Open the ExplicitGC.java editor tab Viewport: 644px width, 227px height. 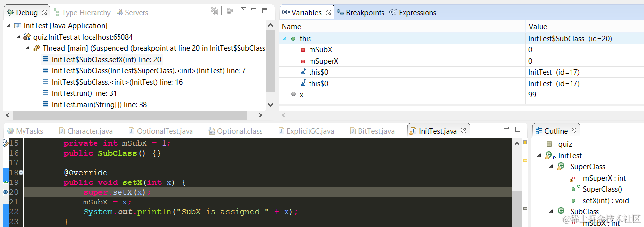[306, 131]
